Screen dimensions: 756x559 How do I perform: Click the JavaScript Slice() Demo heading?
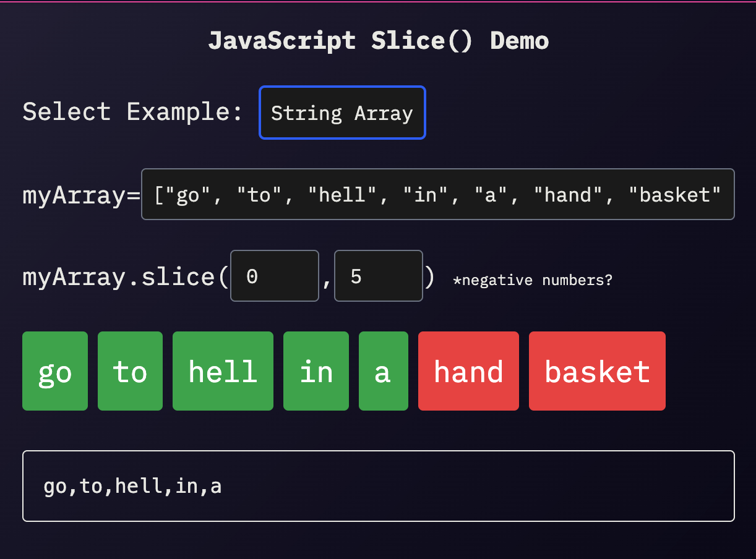tap(379, 41)
